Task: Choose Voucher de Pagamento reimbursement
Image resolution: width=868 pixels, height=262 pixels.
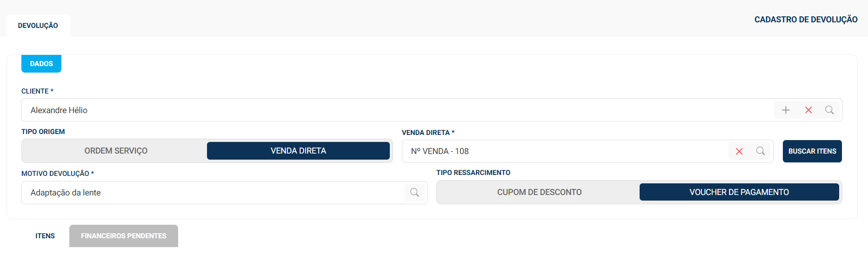Action: [x=739, y=192]
